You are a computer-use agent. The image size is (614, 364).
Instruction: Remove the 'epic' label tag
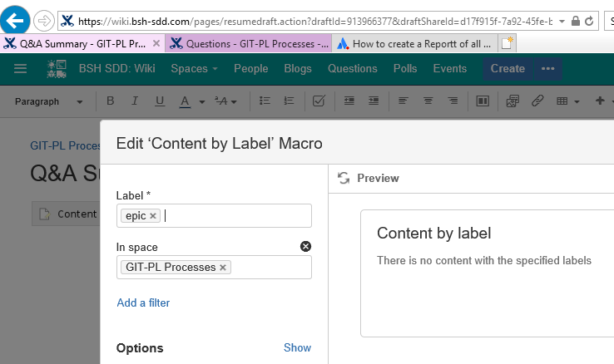153,216
